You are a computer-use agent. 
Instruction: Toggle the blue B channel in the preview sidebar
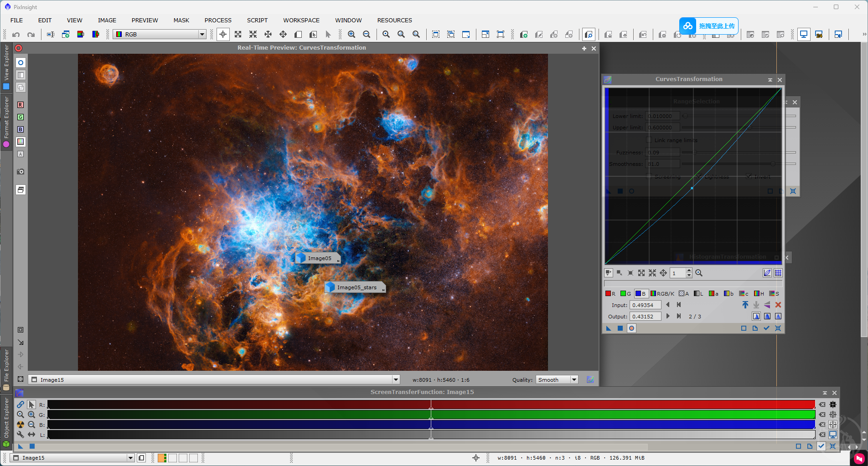(x=21, y=129)
